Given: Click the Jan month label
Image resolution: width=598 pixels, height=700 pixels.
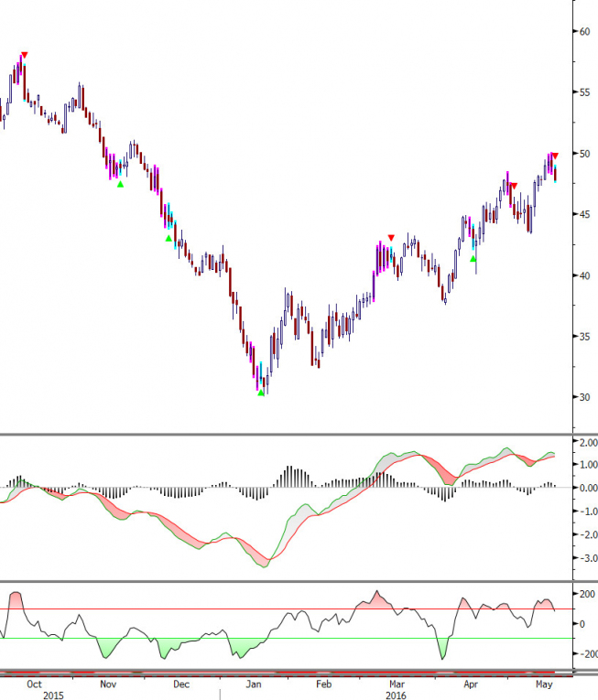Looking at the screenshot, I should 254,684.
